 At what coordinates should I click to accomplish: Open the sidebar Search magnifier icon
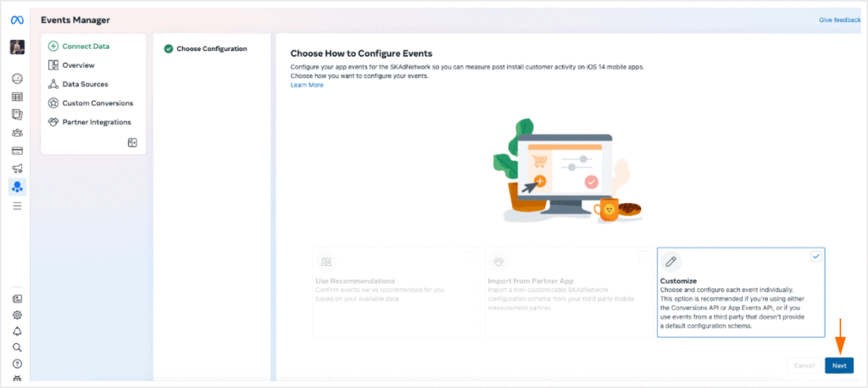[17, 347]
